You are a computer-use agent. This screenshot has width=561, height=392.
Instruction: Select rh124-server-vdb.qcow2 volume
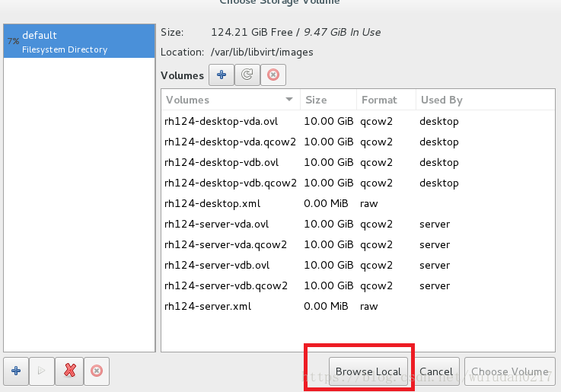click(x=358, y=285)
